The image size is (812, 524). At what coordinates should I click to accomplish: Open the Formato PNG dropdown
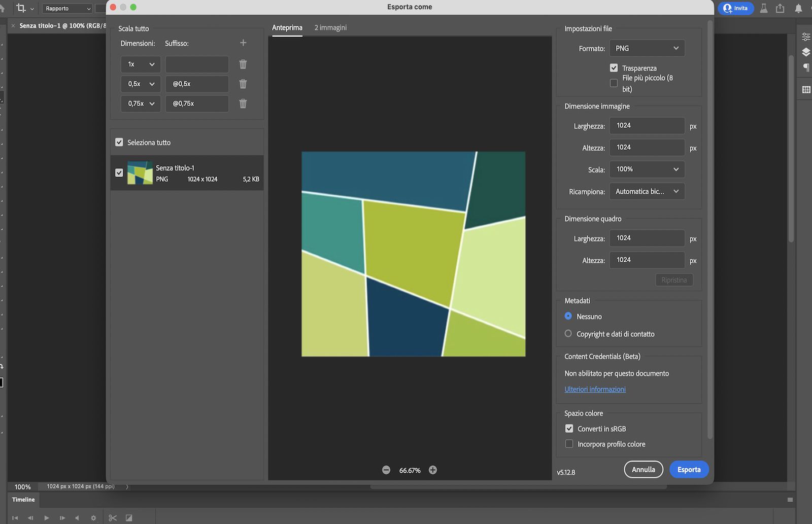(647, 48)
